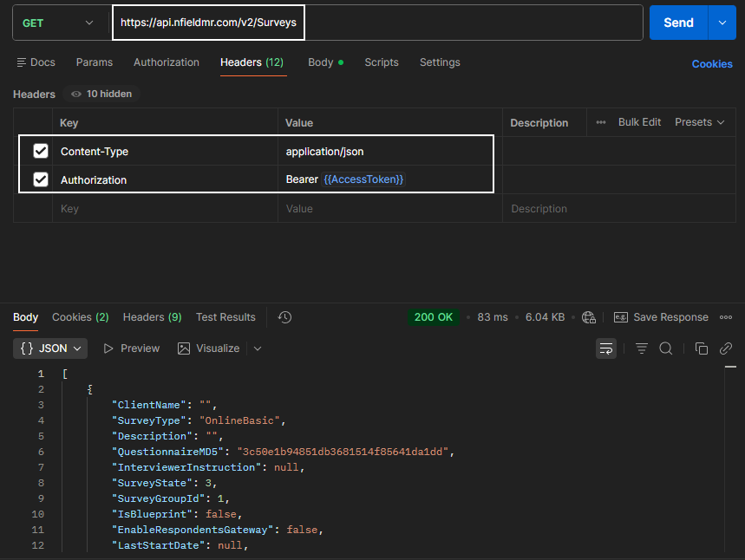This screenshot has height=560, width=745.
Task: Open the Scripts tab
Action: [381, 62]
